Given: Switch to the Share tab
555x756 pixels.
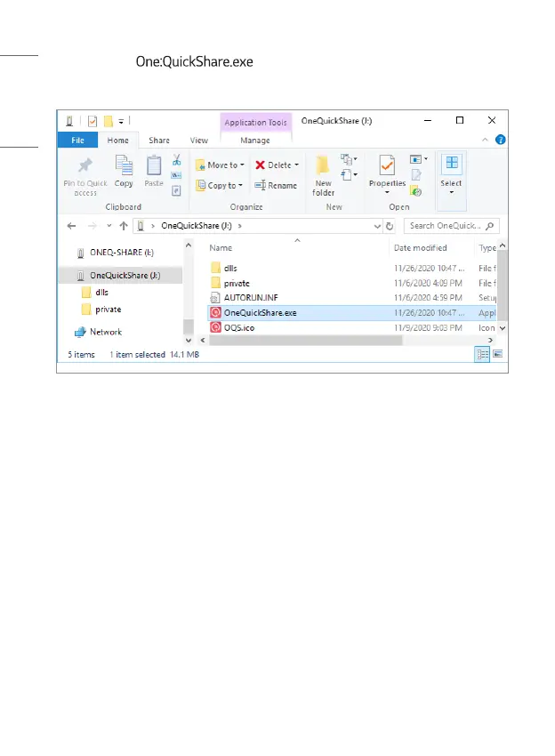Looking at the screenshot, I should point(159,141).
